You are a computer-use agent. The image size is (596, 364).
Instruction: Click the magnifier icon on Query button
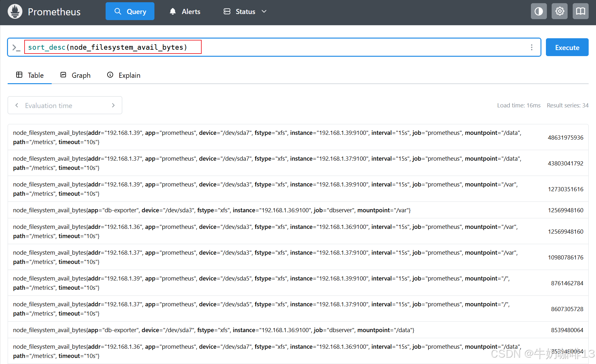[118, 11]
